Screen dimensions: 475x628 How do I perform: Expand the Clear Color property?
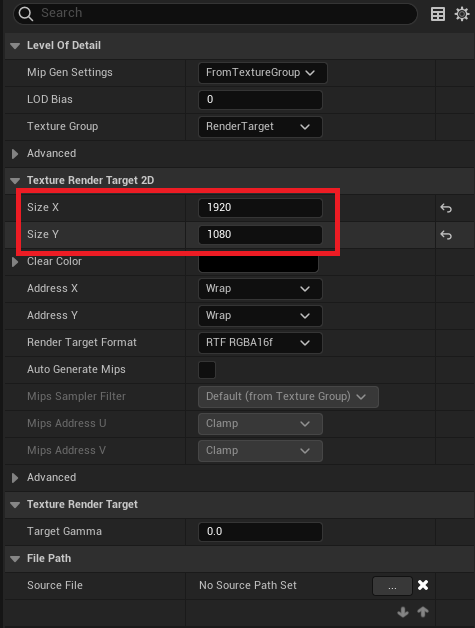click(15, 262)
